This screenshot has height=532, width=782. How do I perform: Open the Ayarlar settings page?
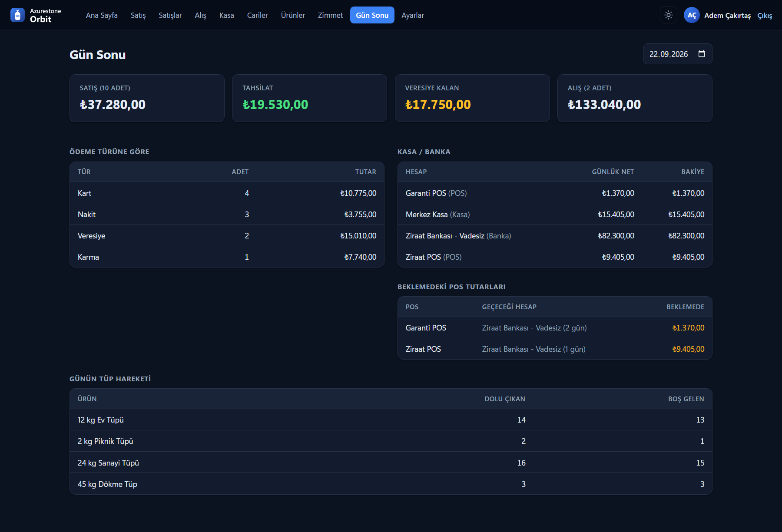pyautogui.click(x=413, y=15)
